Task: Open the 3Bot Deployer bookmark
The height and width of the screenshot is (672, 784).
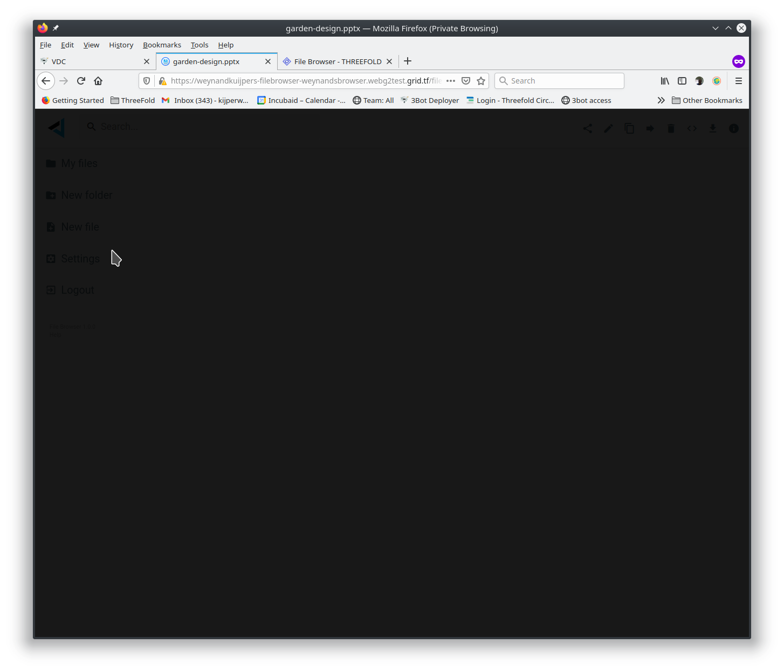Action: (430, 100)
